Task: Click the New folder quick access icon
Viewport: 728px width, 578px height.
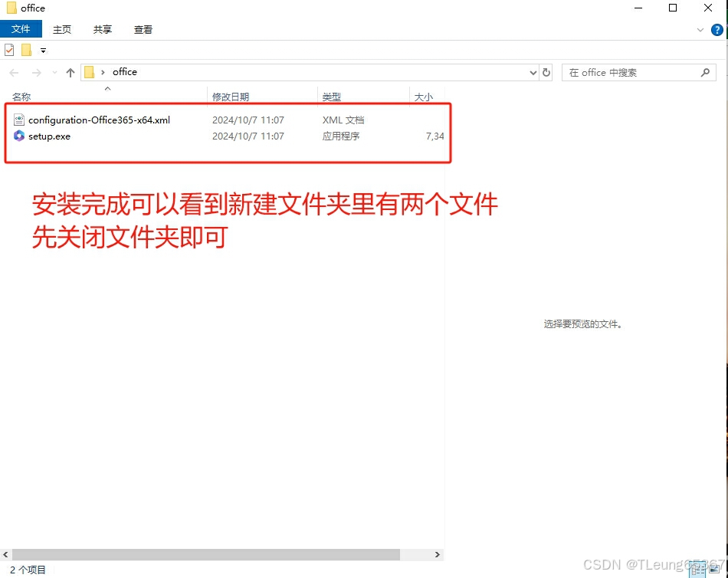Action: (x=27, y=50)
